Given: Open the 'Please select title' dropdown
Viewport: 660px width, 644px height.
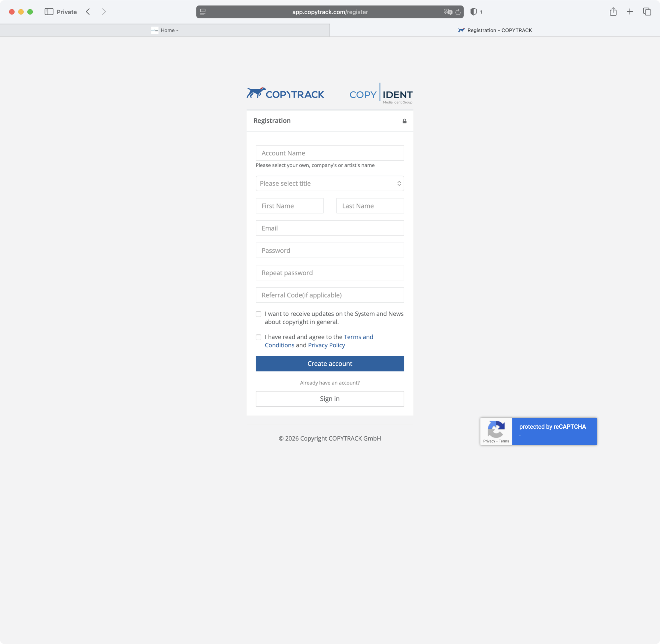Looking at the screenshot, I should tap(330, 183).
